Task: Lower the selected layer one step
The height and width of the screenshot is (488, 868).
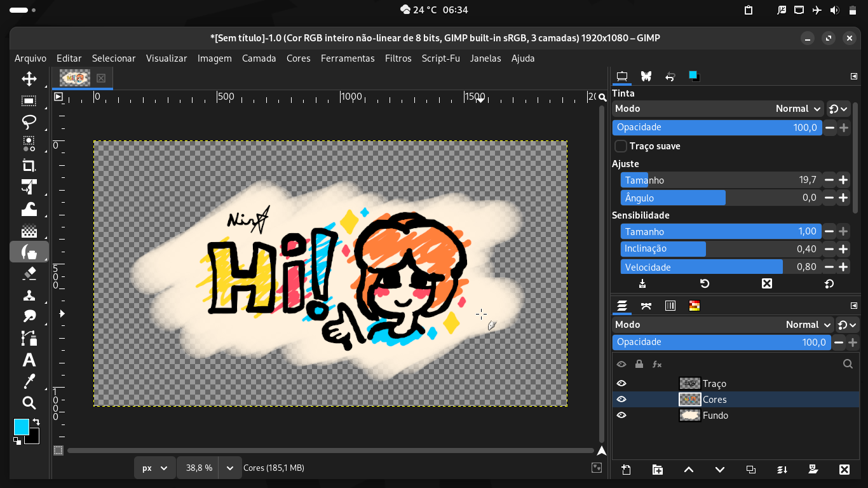Action: (x=720, y=470)
